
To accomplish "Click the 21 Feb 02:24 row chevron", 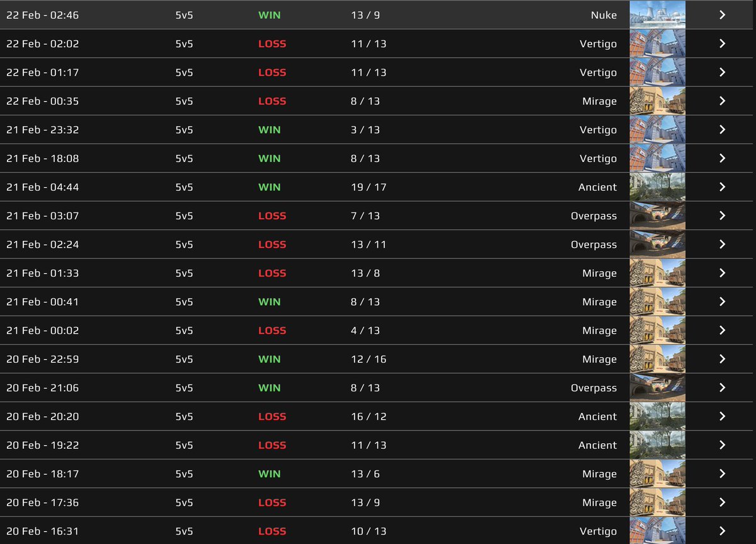I will [x=723, y=244].
